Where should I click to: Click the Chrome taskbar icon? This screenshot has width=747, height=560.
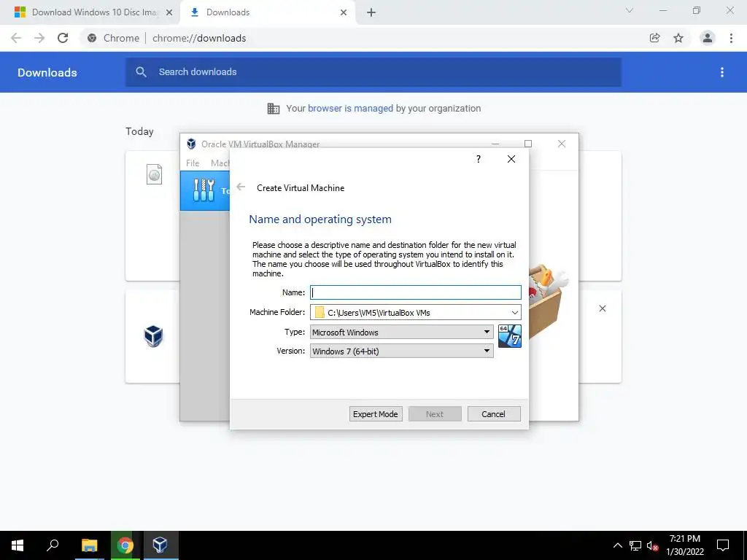point(125,545)
